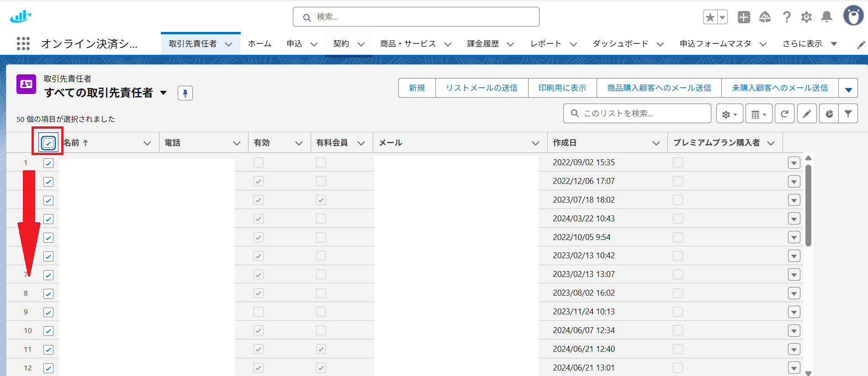This screenshot has width=868, height=376.
Task: Open the Setup gear icon in header
Action: [x=806, y=17]
